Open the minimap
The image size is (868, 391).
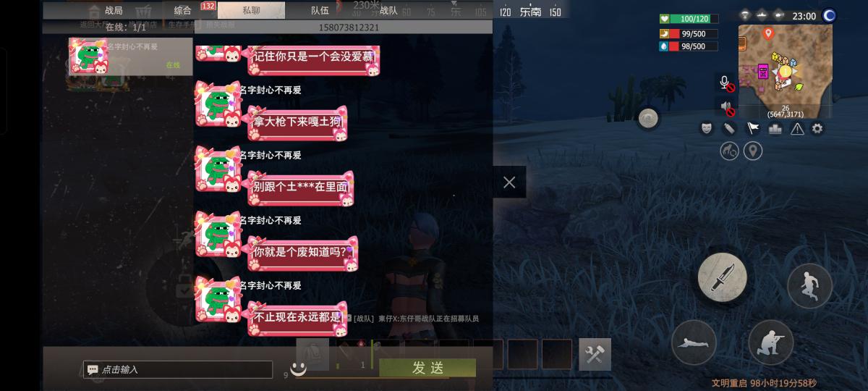coord(785,72)
